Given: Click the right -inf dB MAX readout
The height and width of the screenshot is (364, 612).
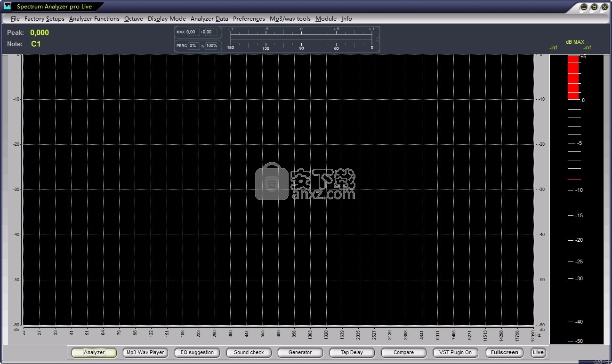Looking at the screenshot, I should click(587, 47).
